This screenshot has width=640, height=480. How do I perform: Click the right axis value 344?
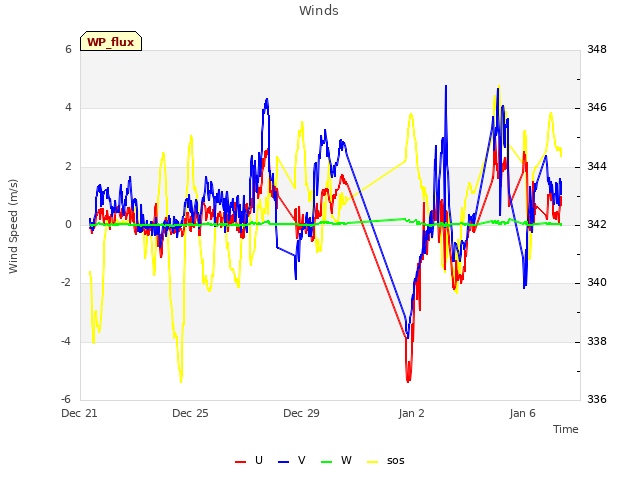(x=597, y=167)
